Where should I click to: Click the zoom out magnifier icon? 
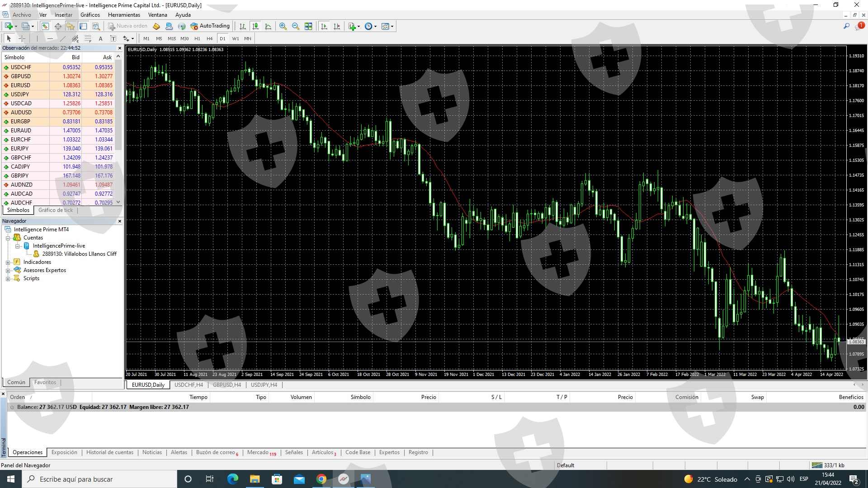click(296, 26)
